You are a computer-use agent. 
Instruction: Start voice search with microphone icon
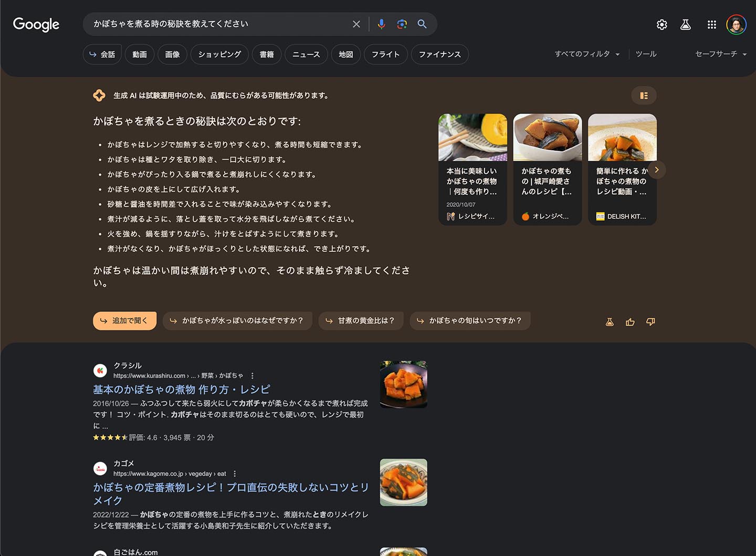click(x=382, y=24)
